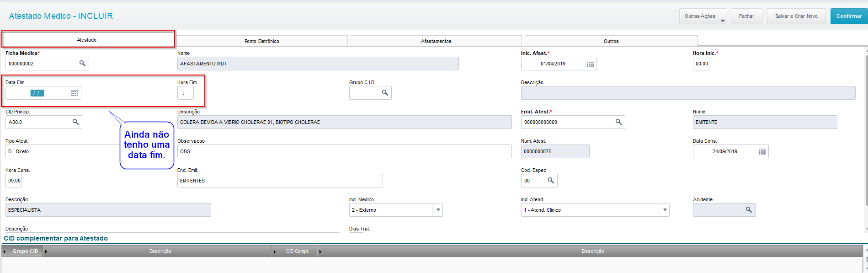Expand arrow before the first Descrição grid column
The width and height of the screenshot is (868, 273).
(46, 252)
